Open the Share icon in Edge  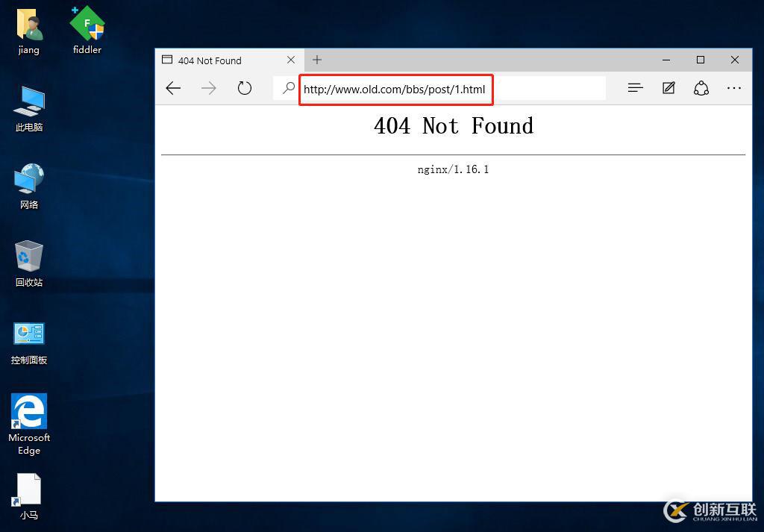[701, 88]
